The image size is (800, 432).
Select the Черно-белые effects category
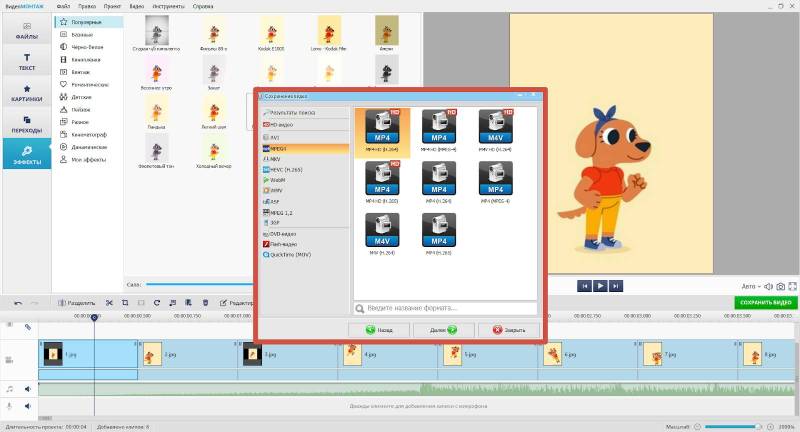(x=88, y=47)
